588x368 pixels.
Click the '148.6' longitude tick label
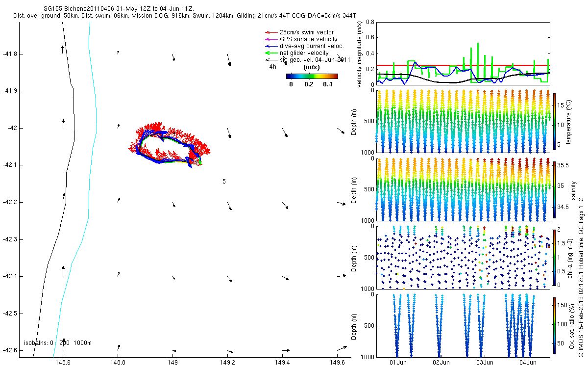click(x=63, y=363)
